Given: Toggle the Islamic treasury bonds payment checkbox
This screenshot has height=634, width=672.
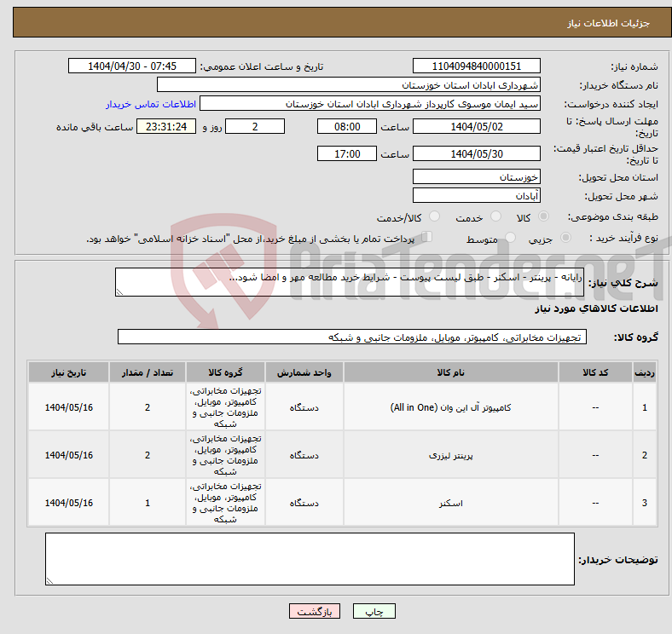Looking at the screenshot, I should (427, 237).
